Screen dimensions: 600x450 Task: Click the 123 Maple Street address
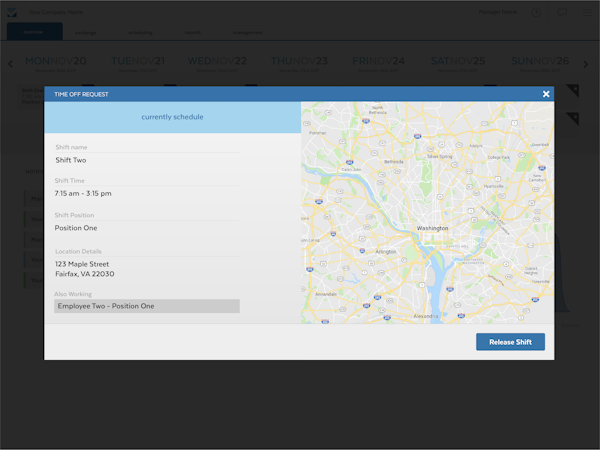point(82,264)
